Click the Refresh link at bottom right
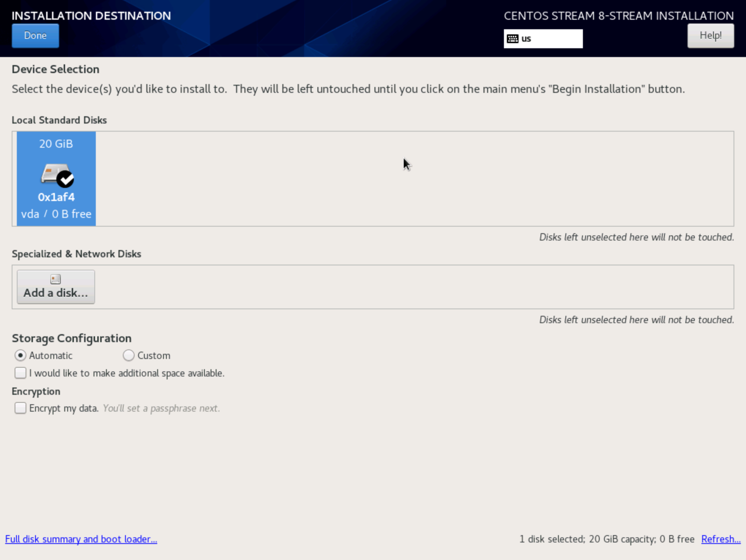Image resolution: width=746 pixels, height=560 pixels. point(721,539)
